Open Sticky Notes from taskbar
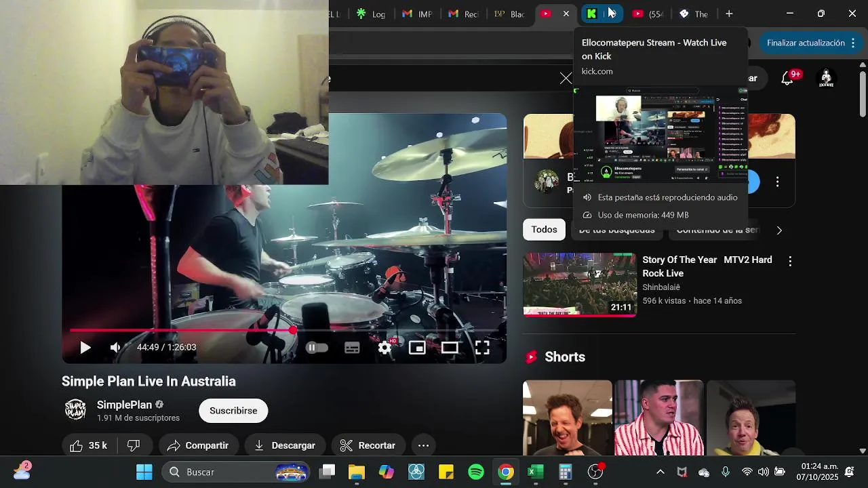This screenshot has height=488, width=868. coord(446,472)
